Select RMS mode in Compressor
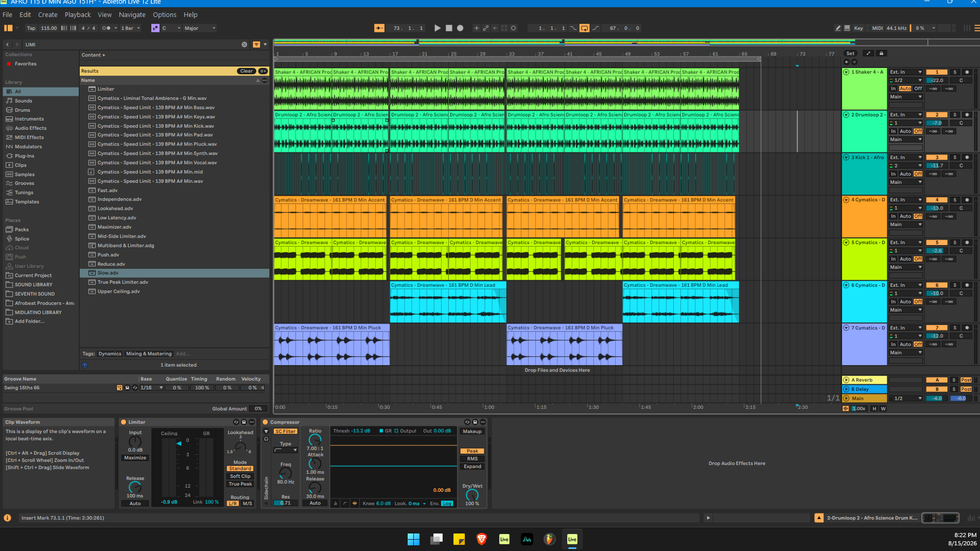Screen dimensions: 980x551 (472, 459)
